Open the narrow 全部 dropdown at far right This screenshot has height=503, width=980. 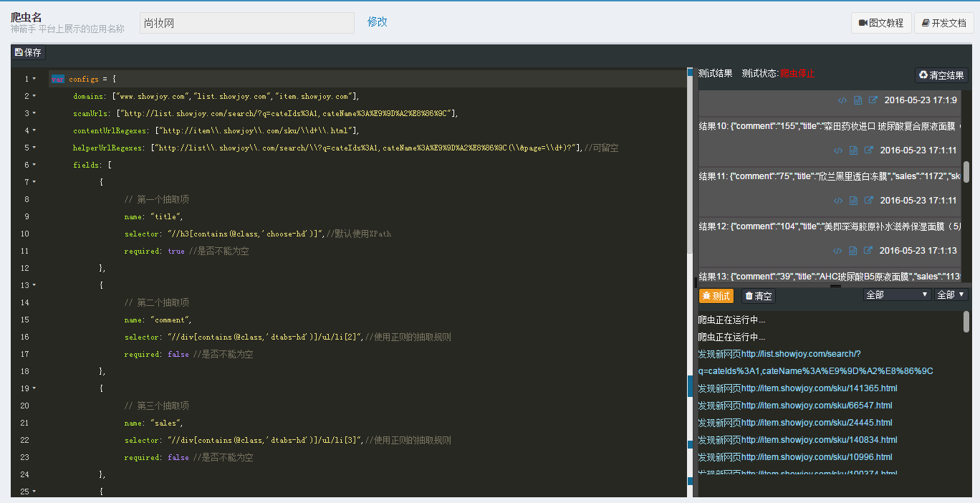pyautogui.click(x=951, y=294)
